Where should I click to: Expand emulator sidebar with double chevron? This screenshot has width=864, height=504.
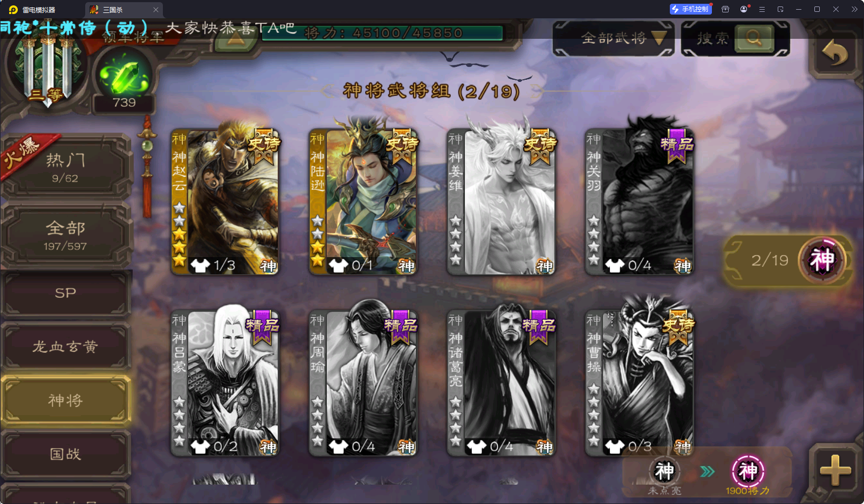[854, 9]
